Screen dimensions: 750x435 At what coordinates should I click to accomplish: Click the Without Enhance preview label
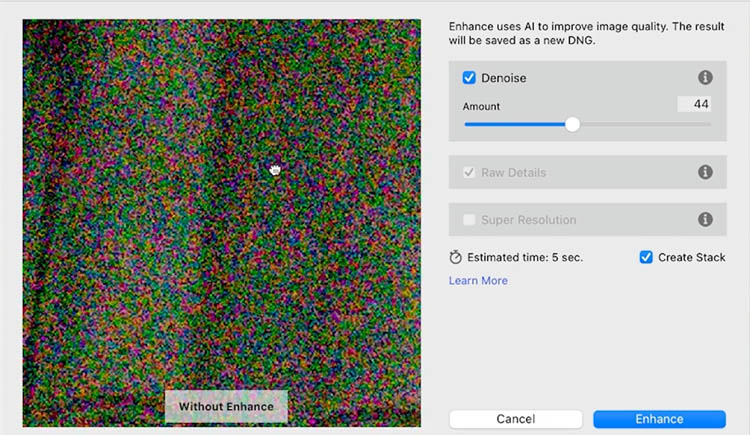coord(226,407)
